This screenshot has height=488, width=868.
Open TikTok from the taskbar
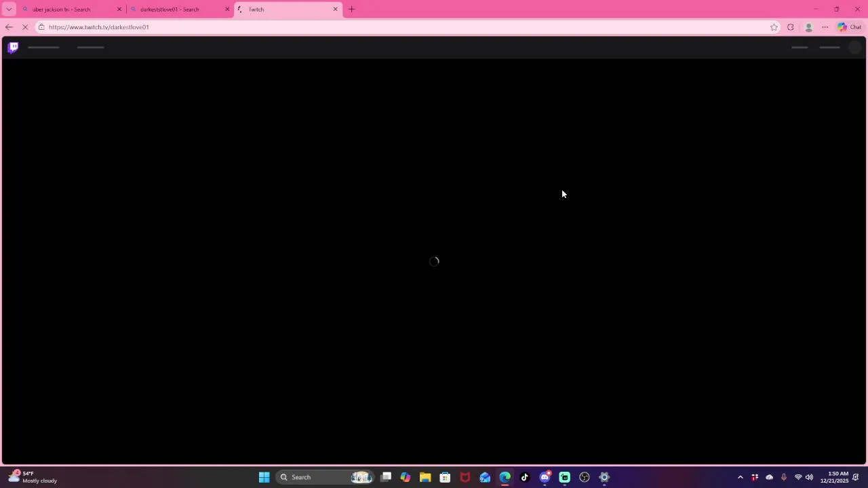click(525, 477)
